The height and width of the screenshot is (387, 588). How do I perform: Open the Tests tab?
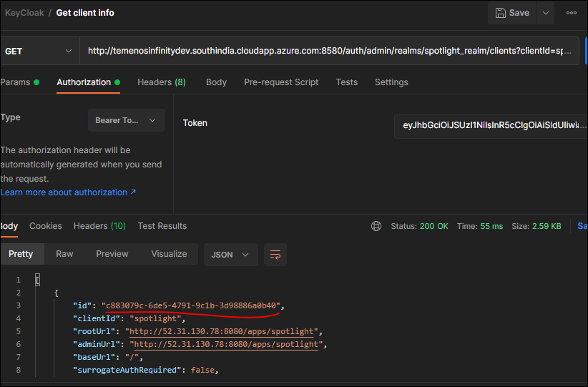click(346, 82)
